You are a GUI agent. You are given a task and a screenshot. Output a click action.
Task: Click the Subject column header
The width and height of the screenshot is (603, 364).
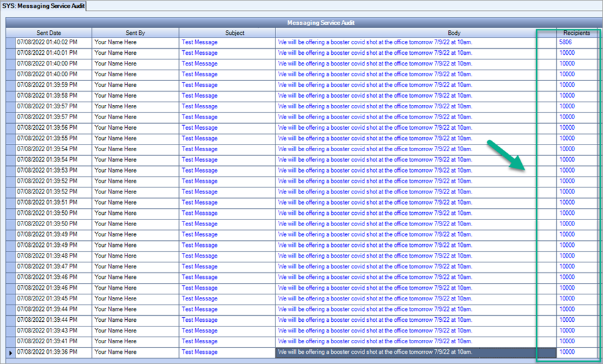(x=226, y=33)
